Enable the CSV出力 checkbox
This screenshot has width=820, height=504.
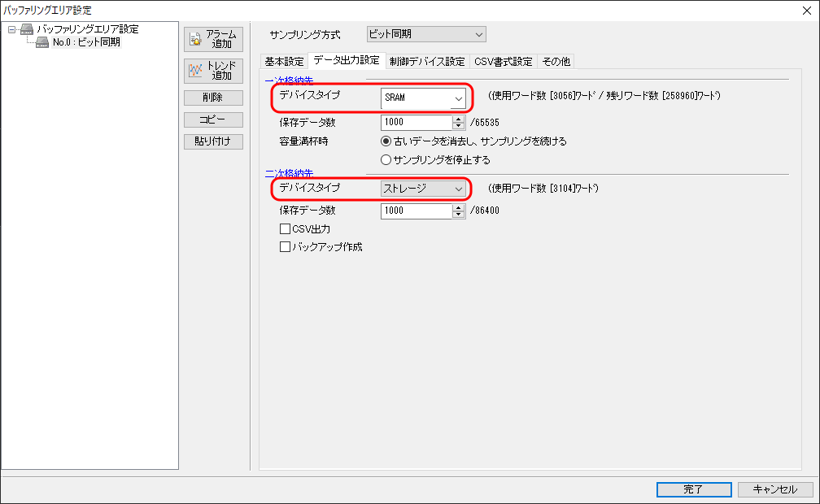pos(286,229)
